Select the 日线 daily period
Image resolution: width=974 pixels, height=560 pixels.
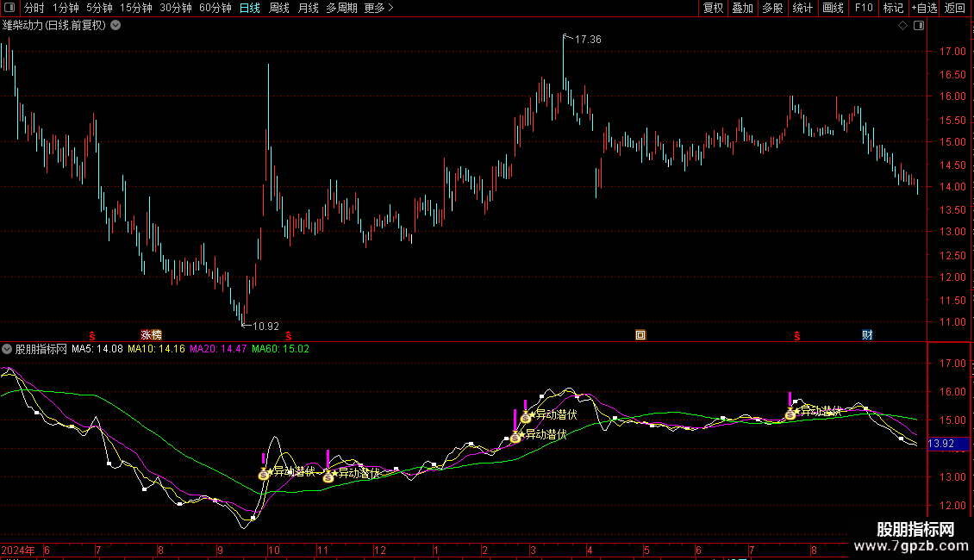tap(250, 8)
